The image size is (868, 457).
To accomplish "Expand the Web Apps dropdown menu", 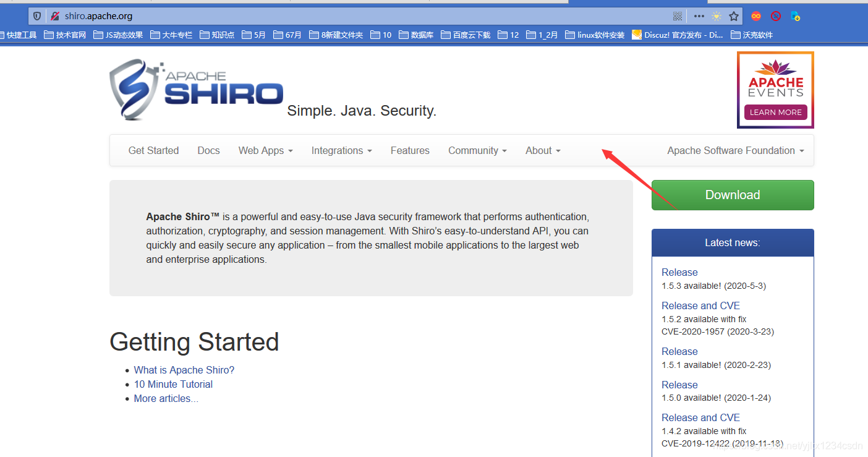I will click(266, 150).
